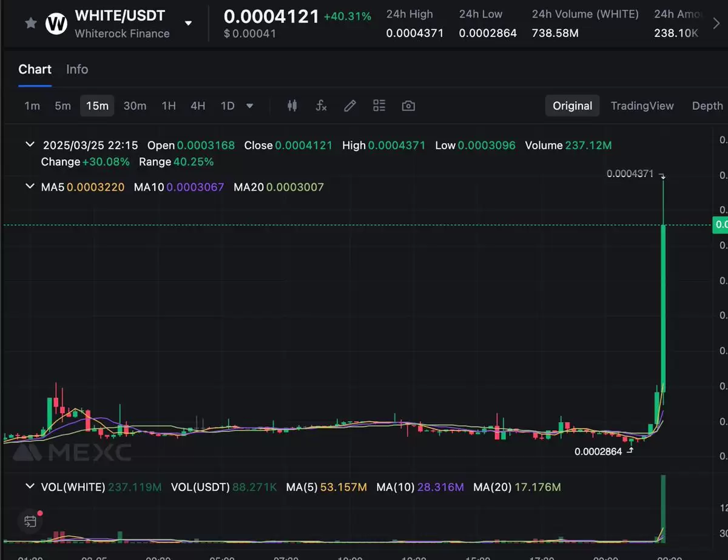Collapse the VOL indicator legend
The height and width of the screenshot is (560, 728).
pyautogui.click(x=29, y=487)
